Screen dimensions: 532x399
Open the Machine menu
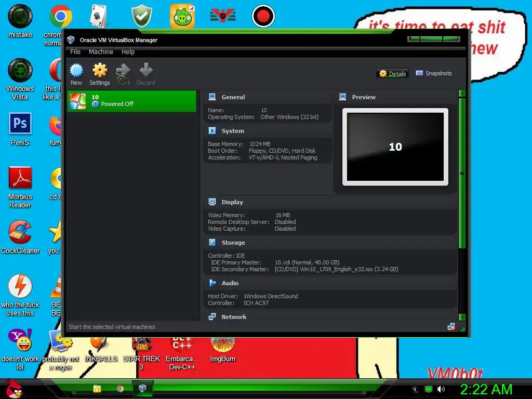(x=101, y=51)
